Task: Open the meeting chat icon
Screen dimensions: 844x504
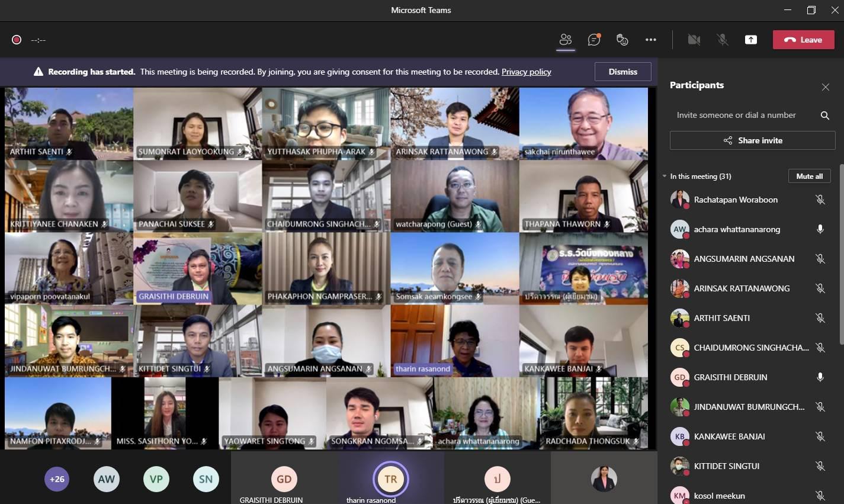Action: [x=593, y=40]
